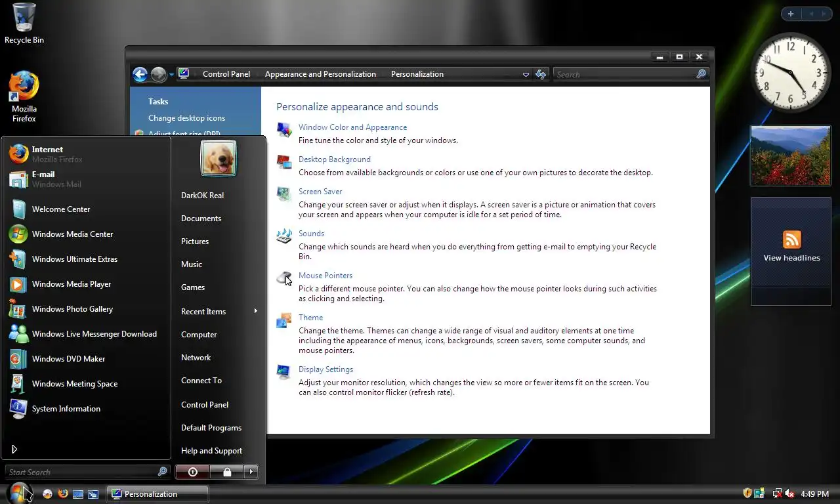Screen dimensions: 840x504
Task: Click the Personalization taskbar button
Action: pos(157,493)
